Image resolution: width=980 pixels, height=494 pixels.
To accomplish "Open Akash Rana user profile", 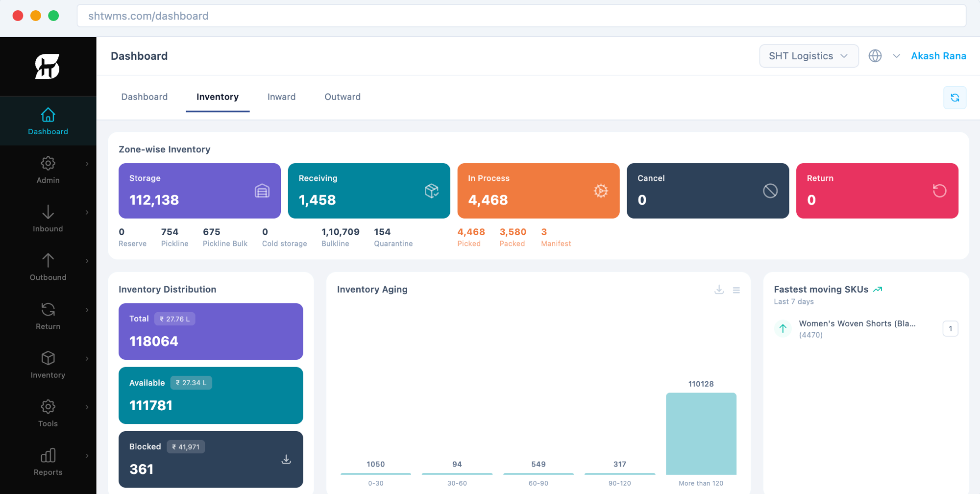I will (x=938, y=56).
